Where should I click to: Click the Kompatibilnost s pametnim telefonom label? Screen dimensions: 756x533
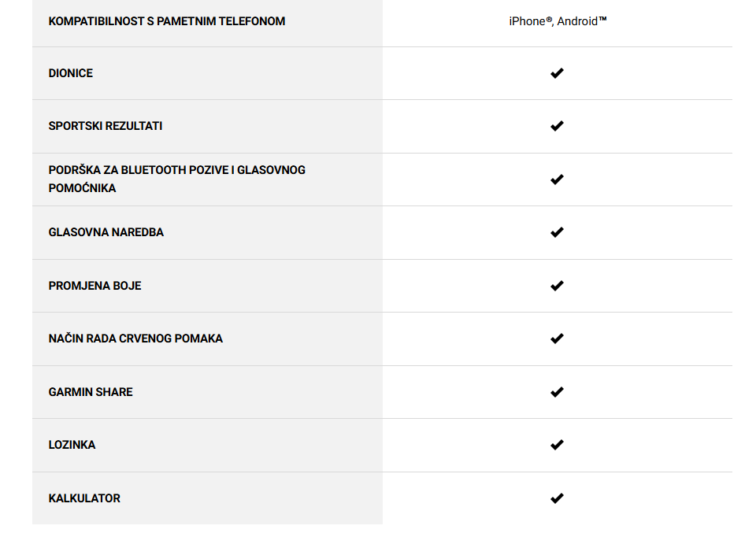(x=167, y=21)
